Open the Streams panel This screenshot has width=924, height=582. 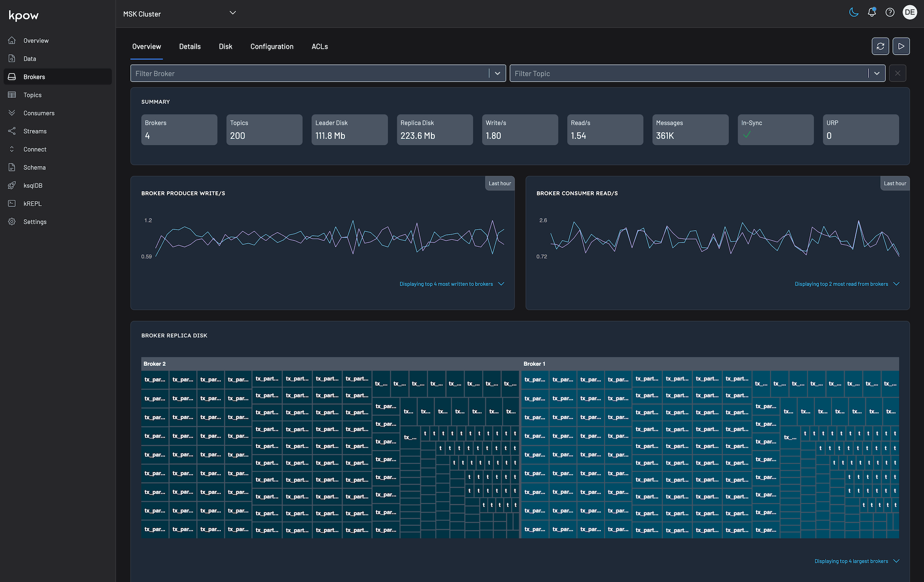coord(35,131)
